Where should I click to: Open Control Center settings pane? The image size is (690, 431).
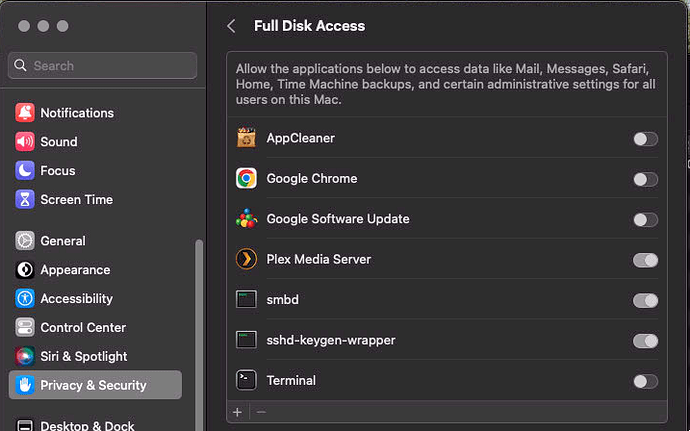pos(82,327)
